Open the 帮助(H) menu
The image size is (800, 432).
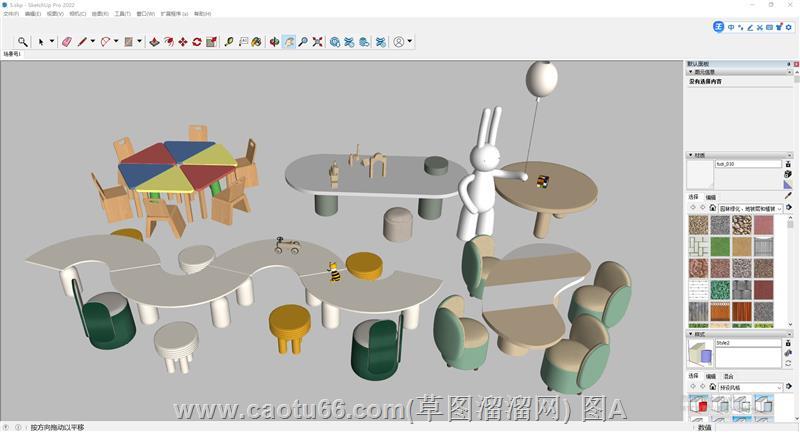(x=202, y=14)
